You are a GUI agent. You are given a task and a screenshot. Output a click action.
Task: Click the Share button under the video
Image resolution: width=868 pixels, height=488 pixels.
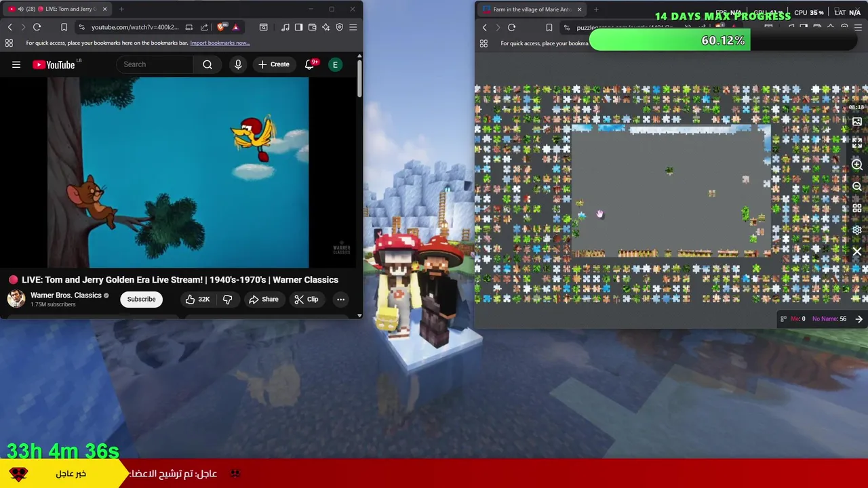point(263,299)
